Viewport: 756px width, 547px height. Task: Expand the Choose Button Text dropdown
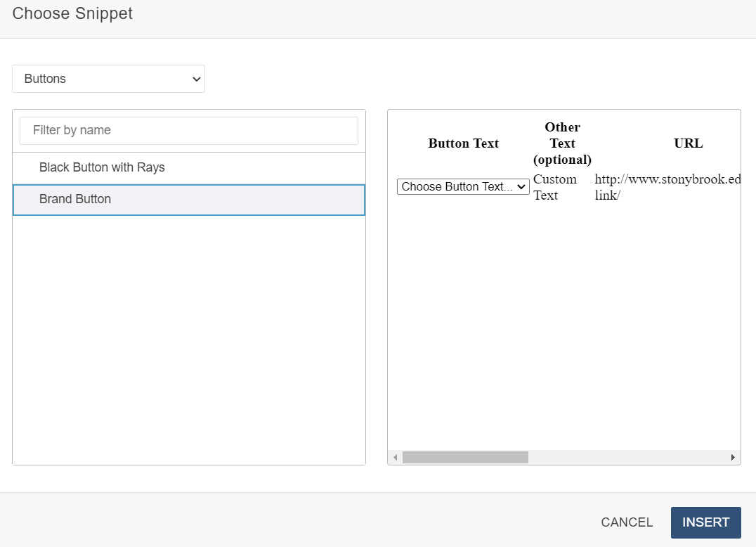pyautogui.click(x=463, y=186)
